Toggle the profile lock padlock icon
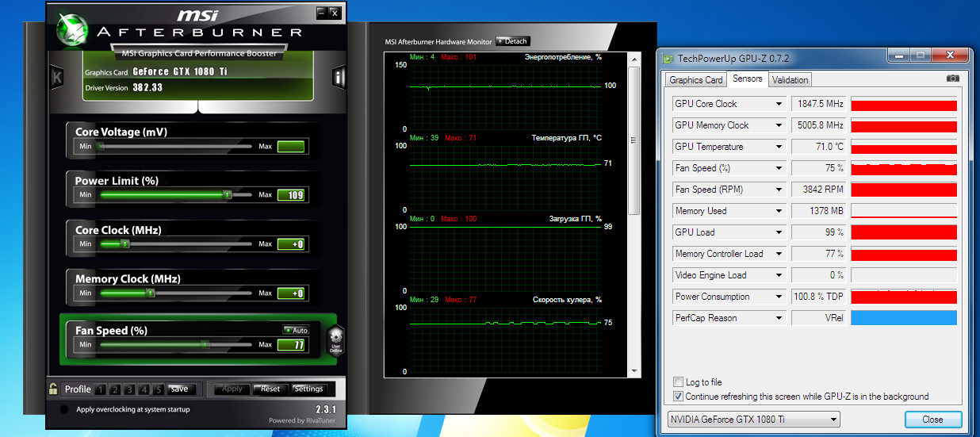980x437 pixels. coord(53,389)
